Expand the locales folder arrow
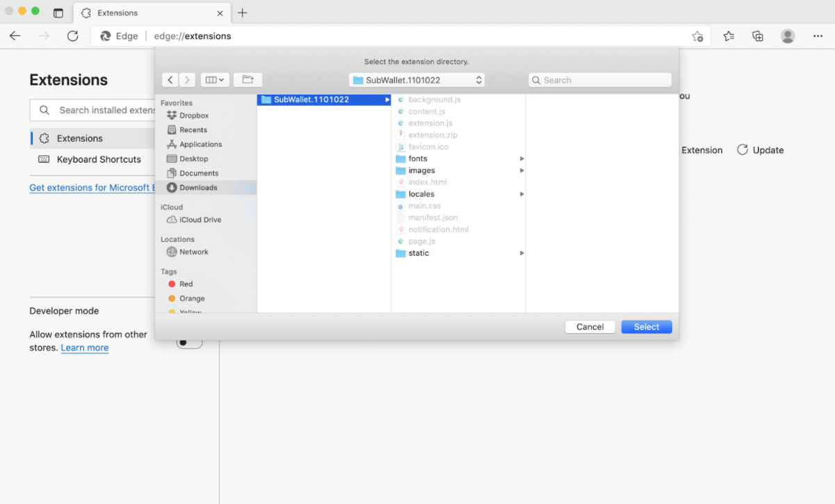The height and width of the screenshot is (504, 835). [521, 194]
